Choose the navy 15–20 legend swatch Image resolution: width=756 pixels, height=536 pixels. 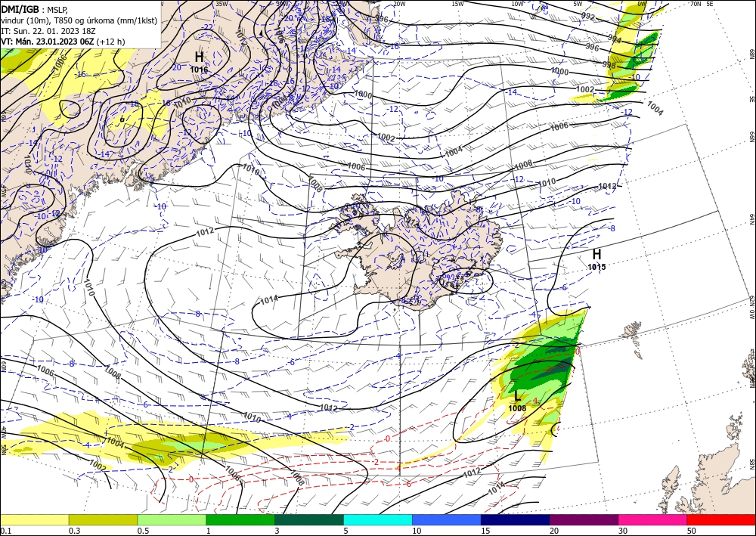[x=515, y=519]
